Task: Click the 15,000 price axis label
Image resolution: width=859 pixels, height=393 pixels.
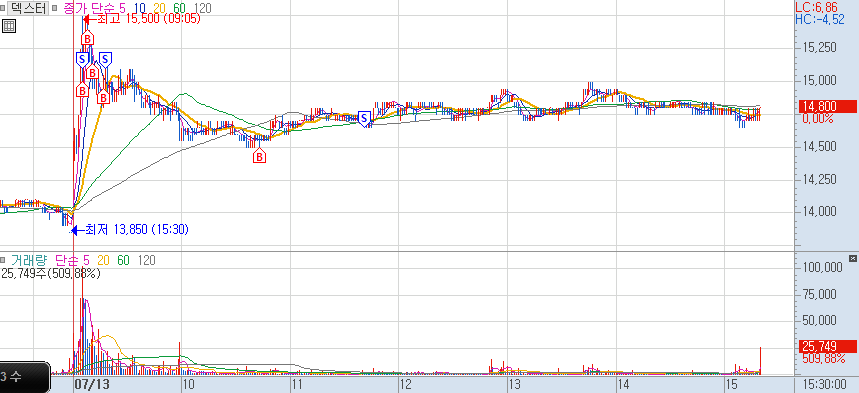Action: click(x=820, y=81)
